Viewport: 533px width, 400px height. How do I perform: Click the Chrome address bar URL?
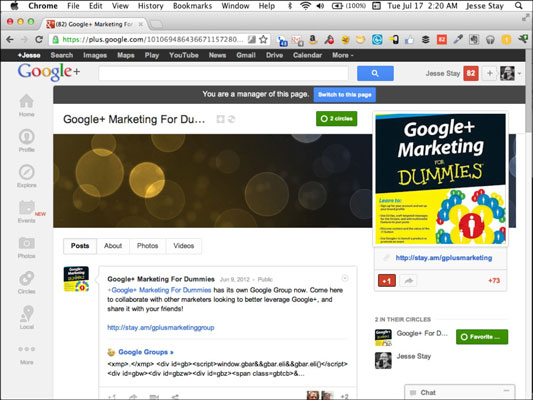(x=152, y=40)
